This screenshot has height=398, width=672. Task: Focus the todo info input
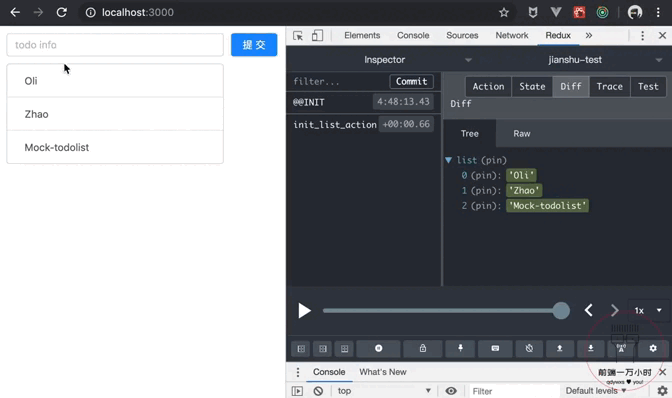pos(115,45)
